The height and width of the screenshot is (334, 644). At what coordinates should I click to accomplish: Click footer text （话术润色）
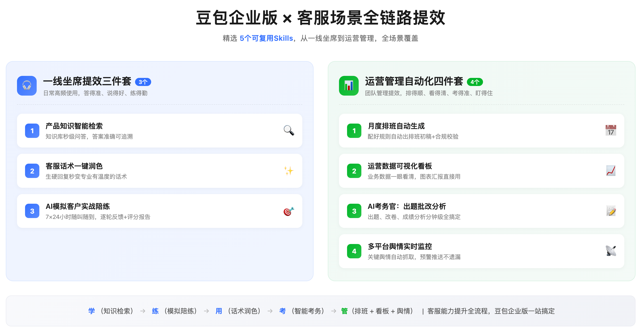coord(244,311)
